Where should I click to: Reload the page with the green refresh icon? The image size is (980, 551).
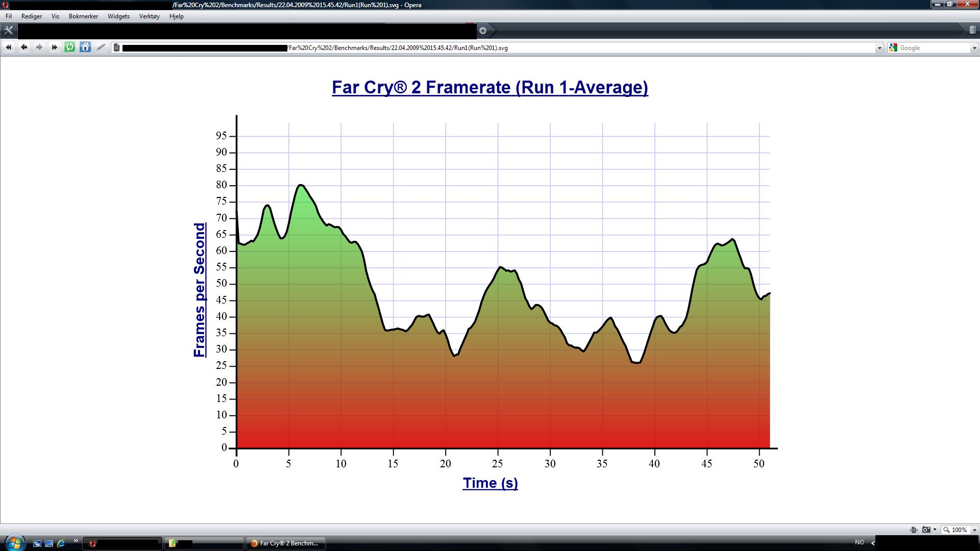click(x=70, y=47)
